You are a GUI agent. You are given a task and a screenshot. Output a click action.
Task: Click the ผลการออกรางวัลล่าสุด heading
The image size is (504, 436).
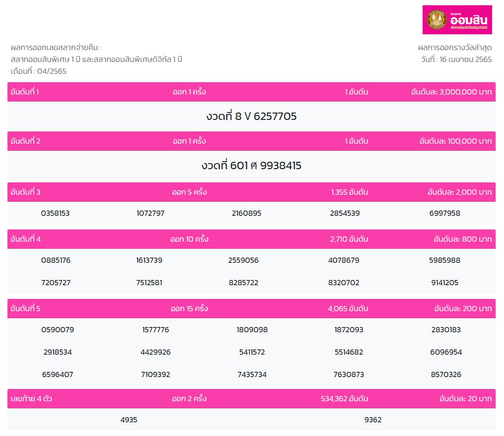coord(455,47)
